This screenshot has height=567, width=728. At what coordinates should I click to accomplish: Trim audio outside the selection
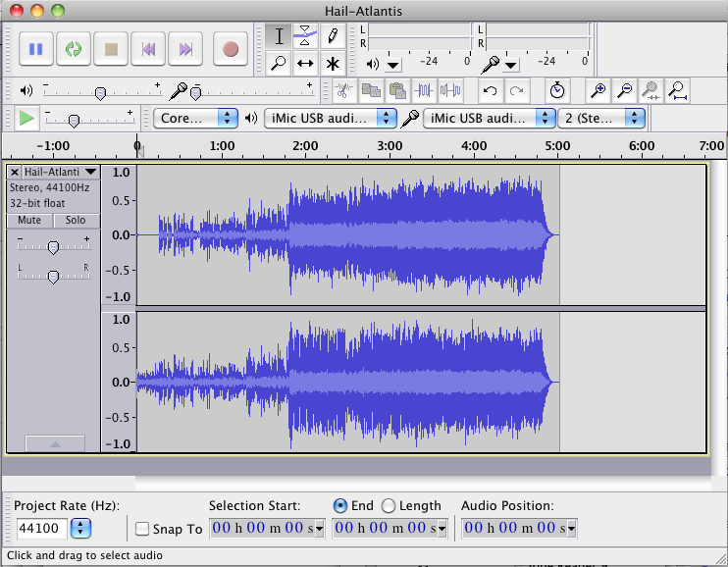tap(424, 90)
